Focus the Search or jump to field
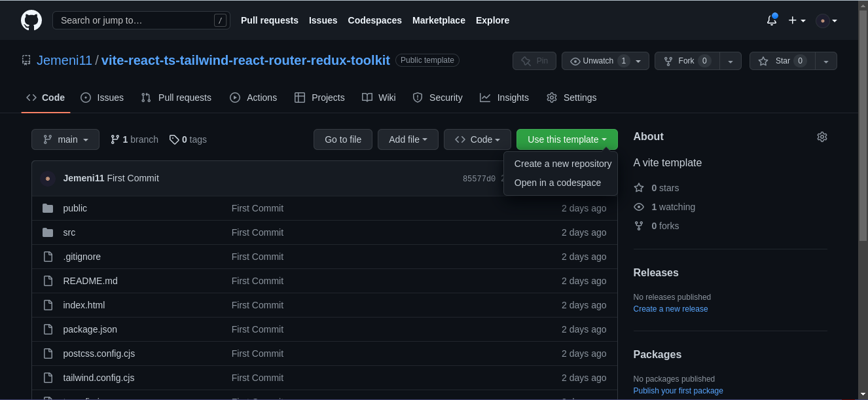This screenshot has width=868, height=400. tap(141, 20)
